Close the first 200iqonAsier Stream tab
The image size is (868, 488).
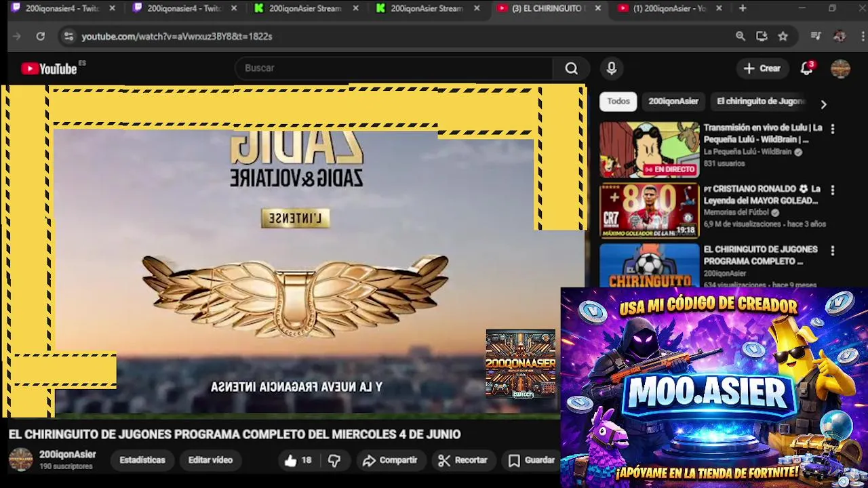tap(356, 9)
